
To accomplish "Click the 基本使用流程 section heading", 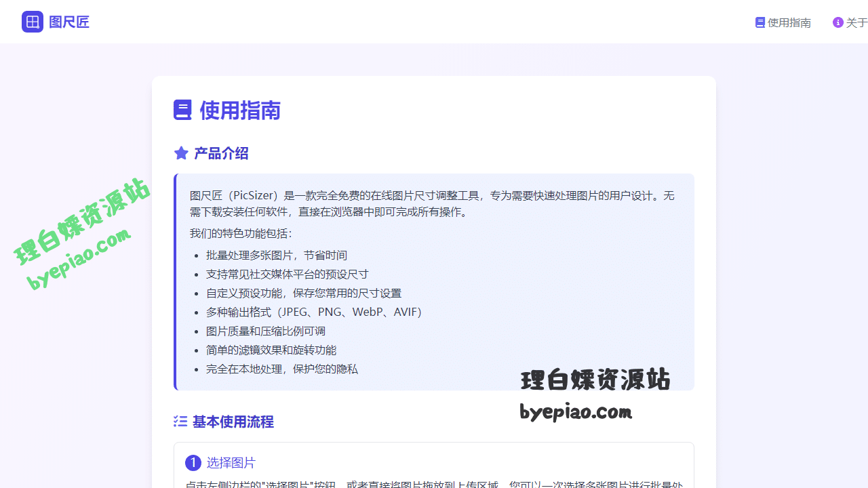I will [233, 422].
